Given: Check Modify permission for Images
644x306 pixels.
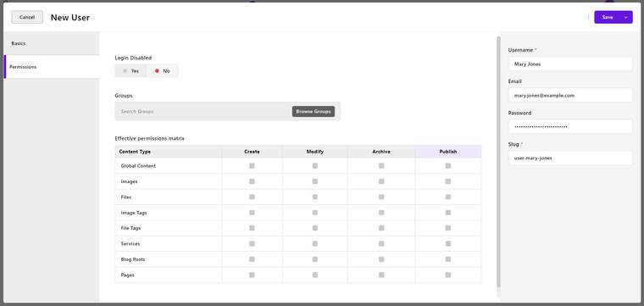Looking at the screenshot, I should (315, 181).
